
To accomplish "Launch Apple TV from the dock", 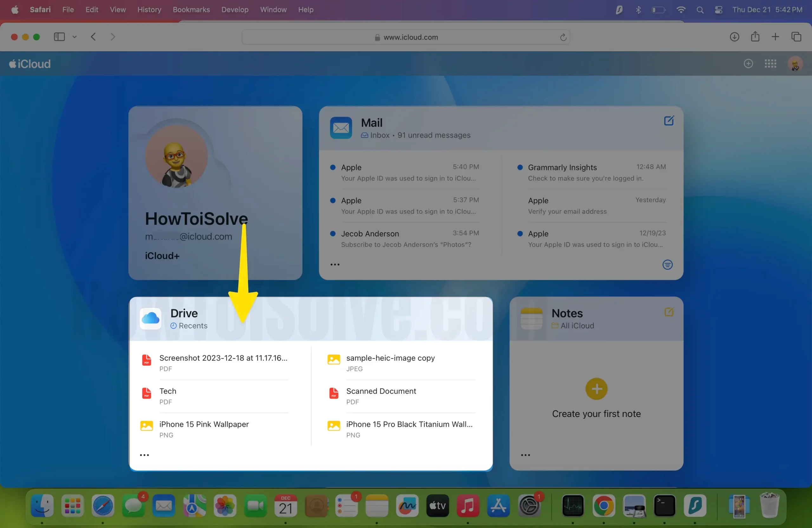I will click(x=437, y=506).
